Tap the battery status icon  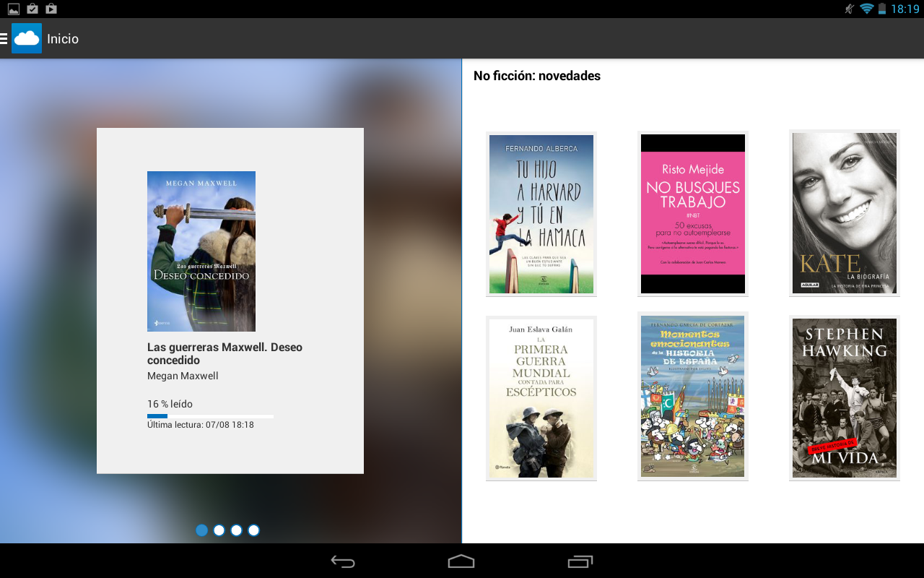pos(882,9)
